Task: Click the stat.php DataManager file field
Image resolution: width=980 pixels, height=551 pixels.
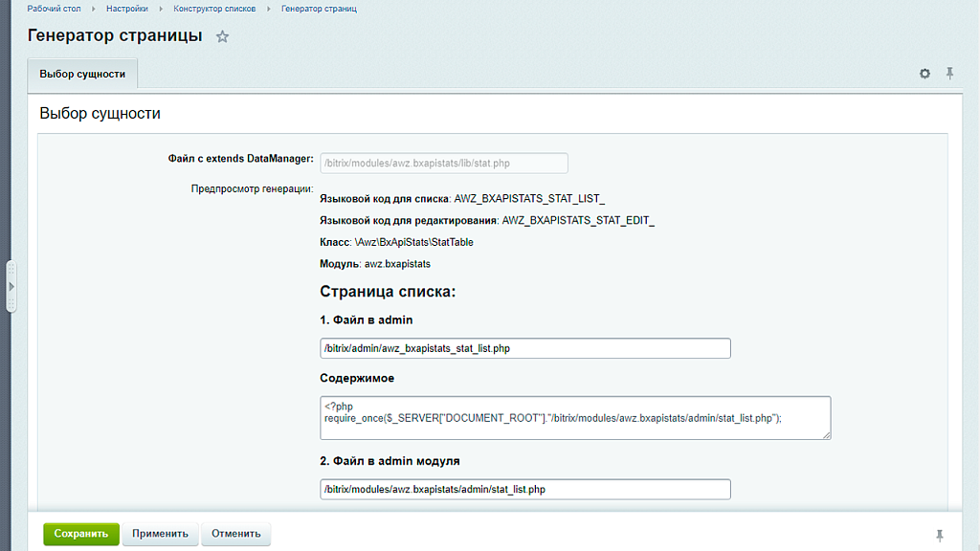Action: click(x=443, y=163)
